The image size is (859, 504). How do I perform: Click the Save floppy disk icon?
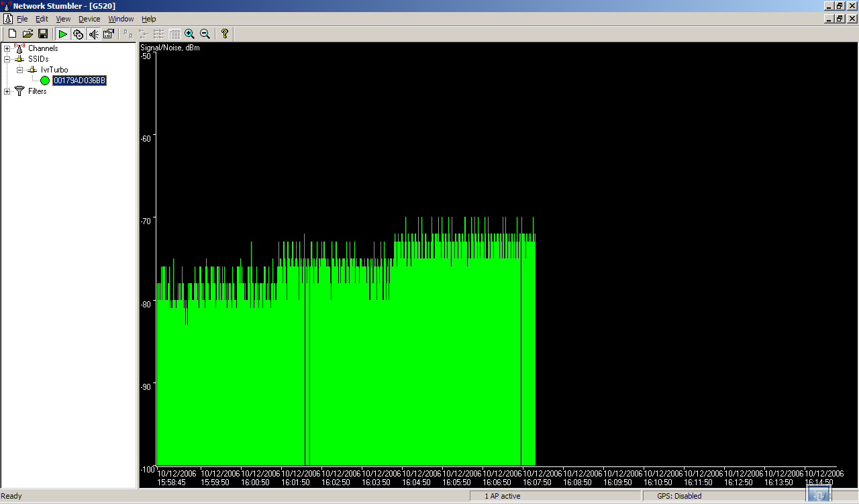(42, 34)
